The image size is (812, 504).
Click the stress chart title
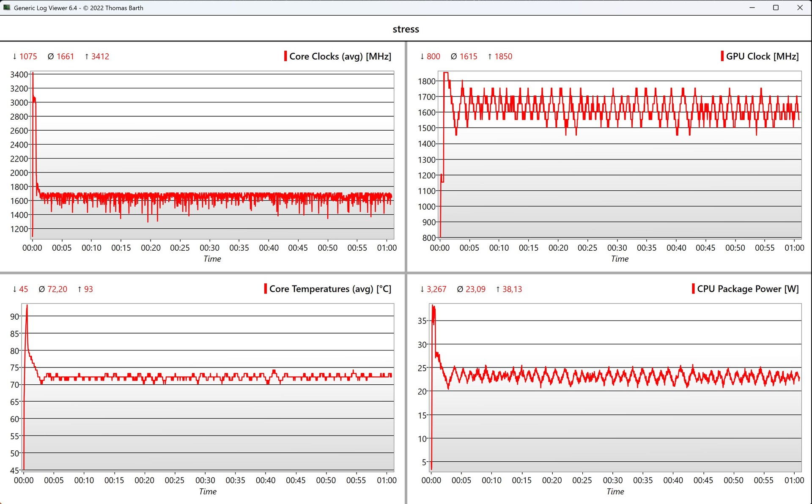click(406, 29)
